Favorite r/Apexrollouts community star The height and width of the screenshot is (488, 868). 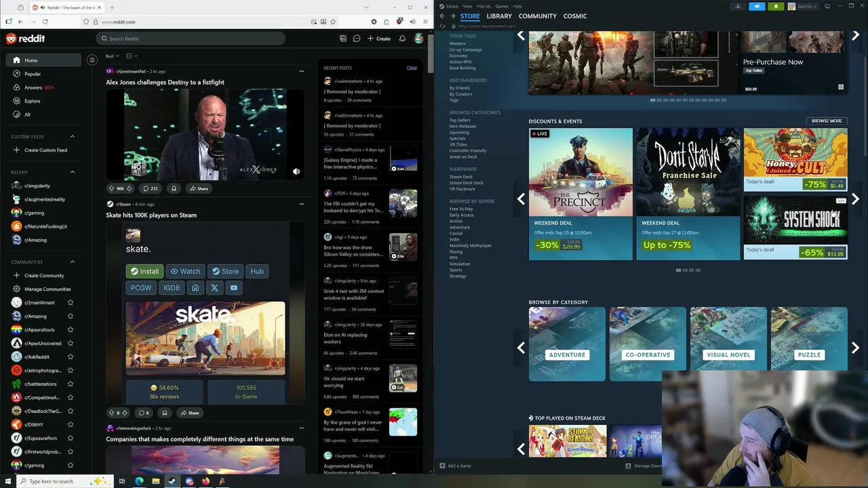[x=70, y=329]
